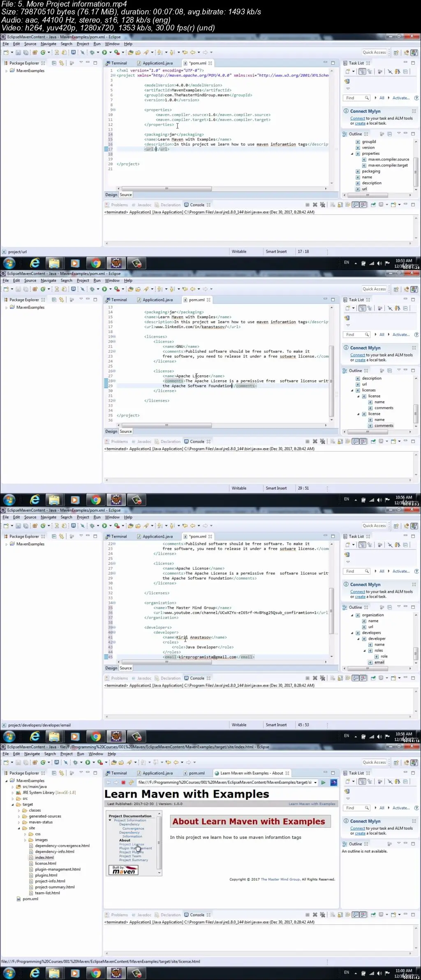
Task: Click the New Java Class icon in the top frame
Action: (x=43, y=52)
